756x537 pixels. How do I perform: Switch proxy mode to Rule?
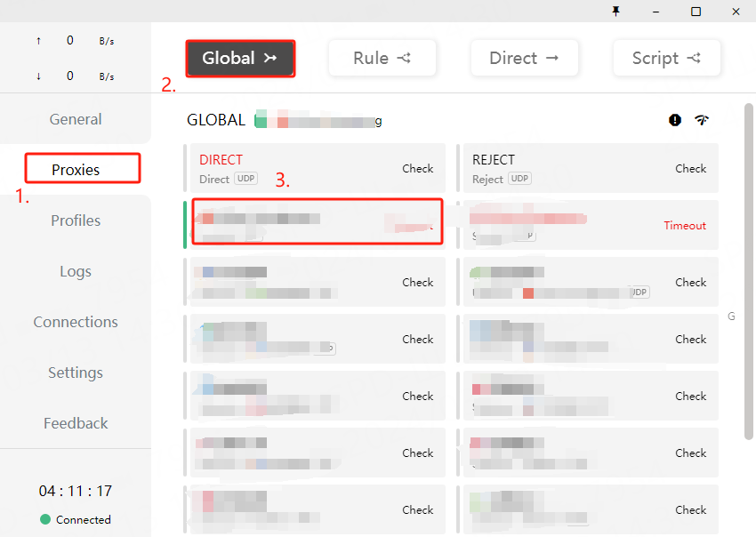click(x=382, y=59)
